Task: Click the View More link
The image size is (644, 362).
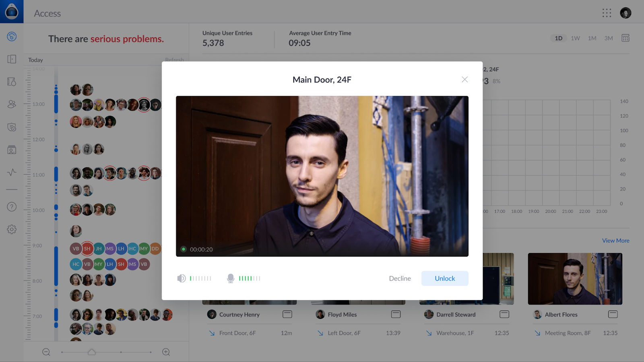Action: (615, 241)
